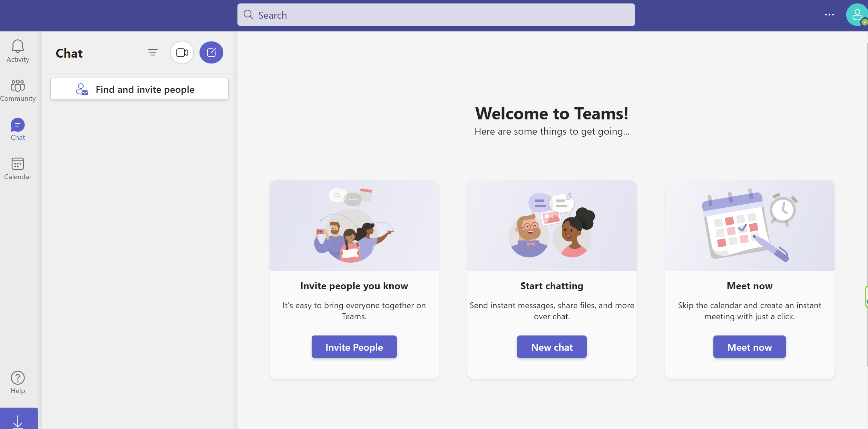This screenshot has height=429, width=868.
Task: Open the Community section
Action: coord(18,90)
